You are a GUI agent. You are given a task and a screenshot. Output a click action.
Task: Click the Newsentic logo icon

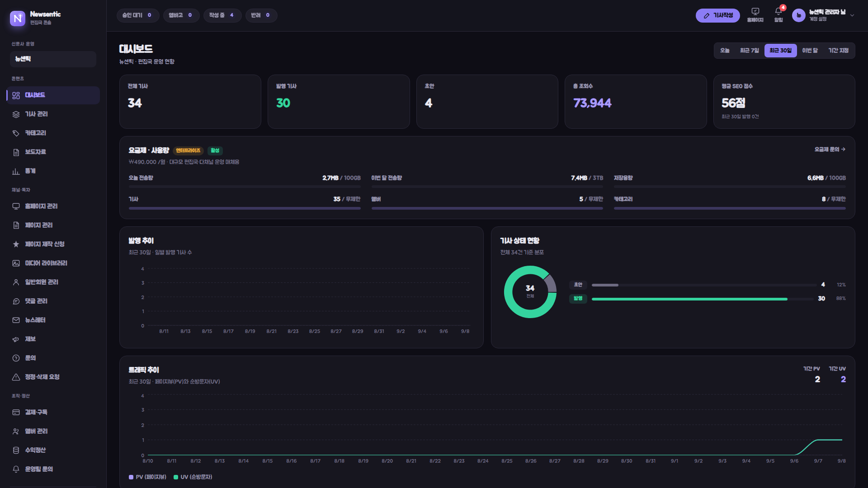(18, 18)
